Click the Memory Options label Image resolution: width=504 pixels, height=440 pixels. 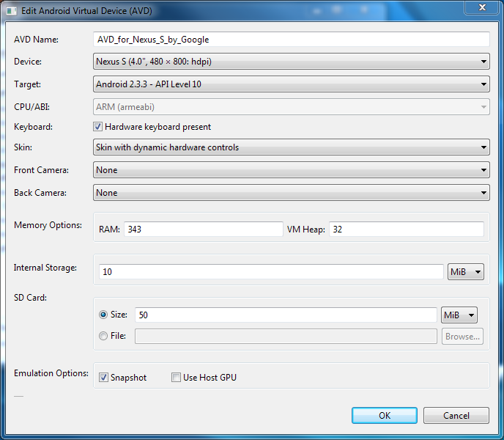pyautogui.click(x=48, y=225)
